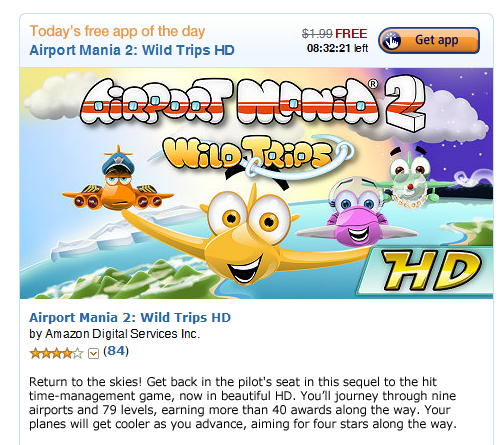Open the Airport Mania 2 link below banner
Viewport: 503px width, 445px height.
pos(130,317)
